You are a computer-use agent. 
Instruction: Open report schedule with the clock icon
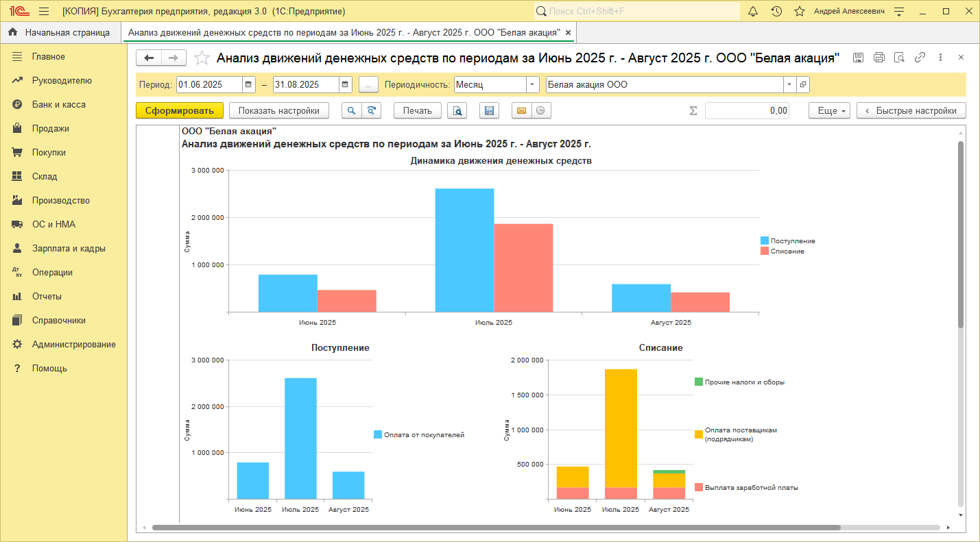point(541,110)
